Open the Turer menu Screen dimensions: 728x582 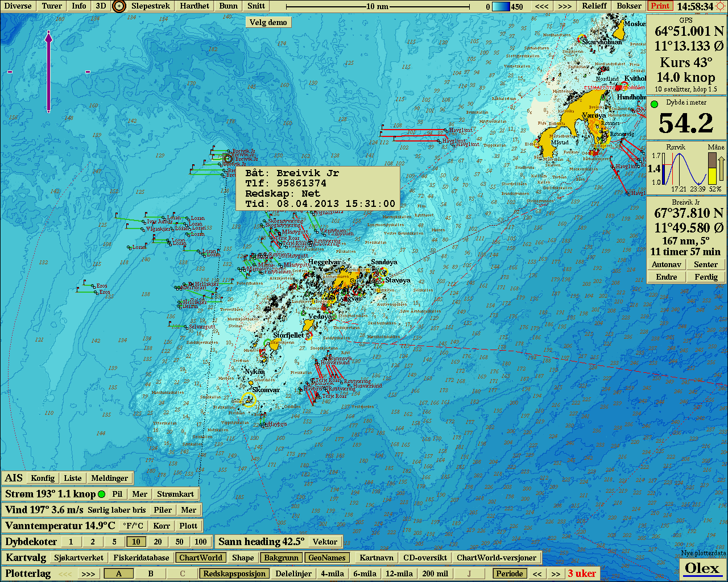point(51,6)
